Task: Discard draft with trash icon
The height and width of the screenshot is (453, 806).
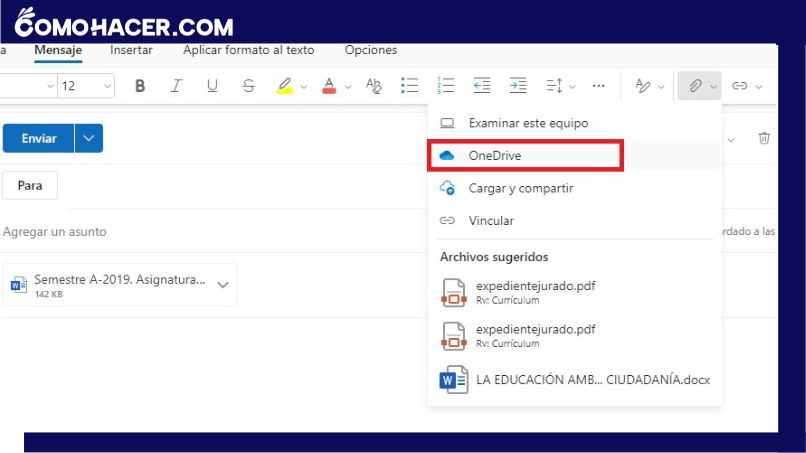Action: 764,138
